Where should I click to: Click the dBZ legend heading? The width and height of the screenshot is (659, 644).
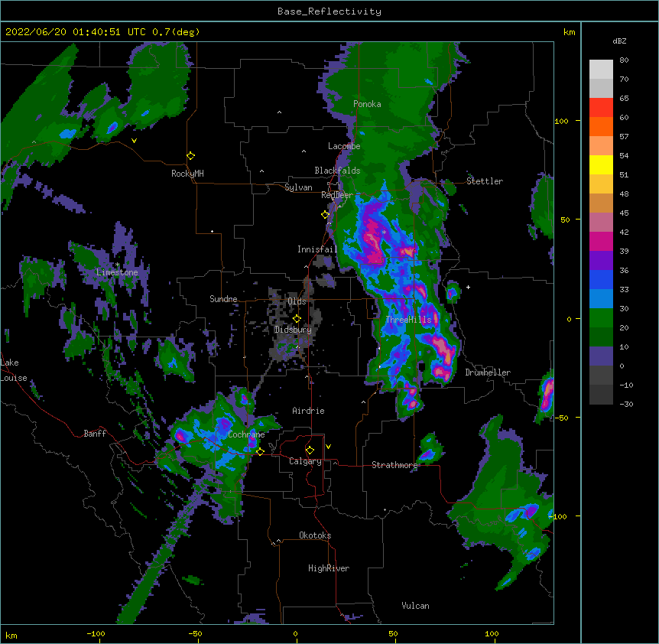pyautogui.click(x=619, y=41)
